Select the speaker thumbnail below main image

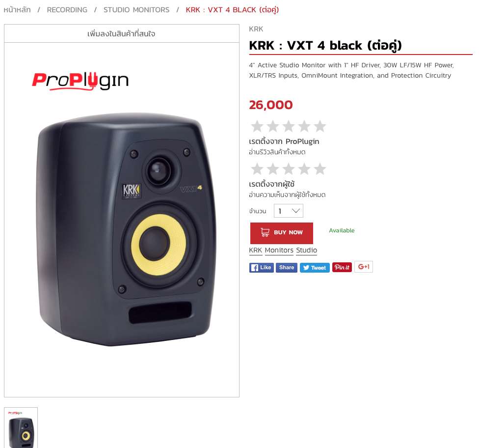[x=21, y=428]
